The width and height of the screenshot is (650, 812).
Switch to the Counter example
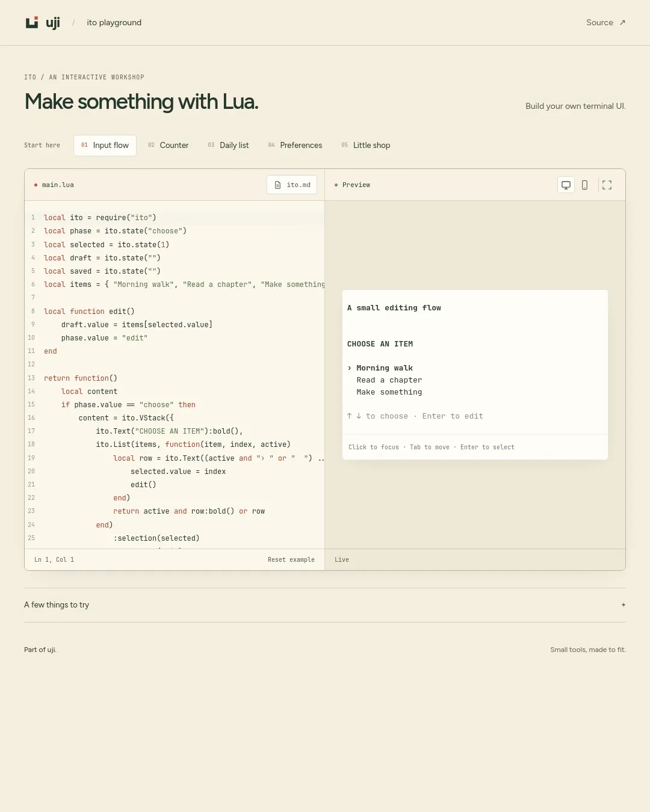[x=169, y=146]
